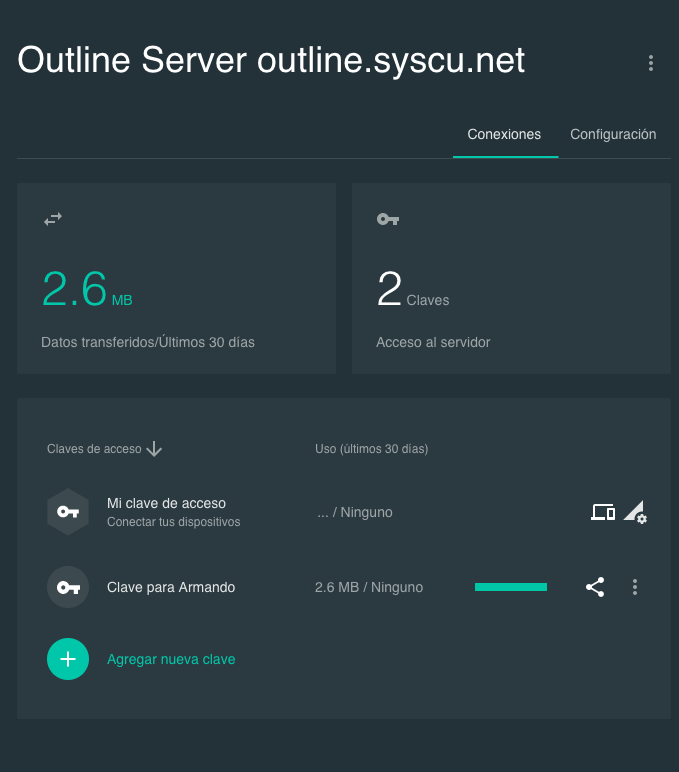Image resolution: width=679 pixels, height=772 pixels.
Task: Click Datos transferidos/Últimos 30 días label
Action: (148, 342)
